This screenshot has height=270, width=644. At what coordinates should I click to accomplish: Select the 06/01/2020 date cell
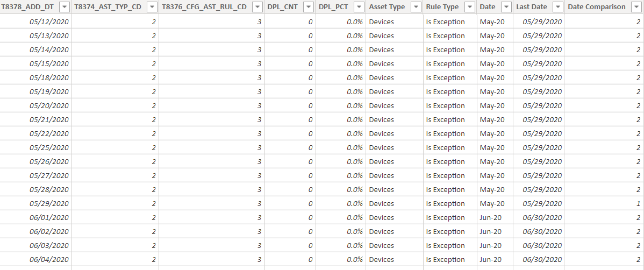point(35,217)
